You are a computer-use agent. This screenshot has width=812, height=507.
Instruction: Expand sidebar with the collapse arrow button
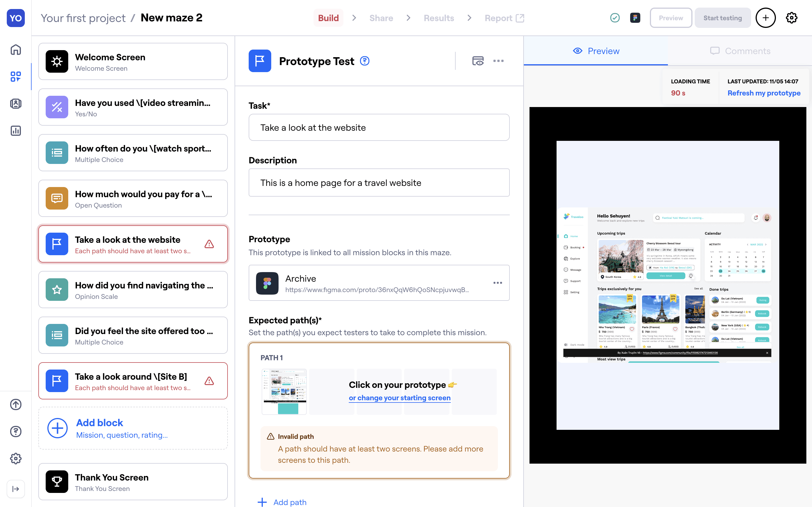[x=16, y=489]
